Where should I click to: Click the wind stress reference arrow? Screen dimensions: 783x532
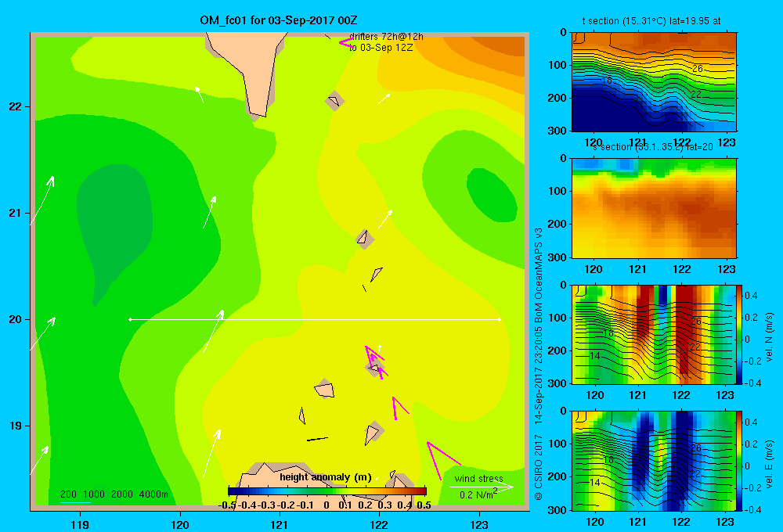click(481, 487)
